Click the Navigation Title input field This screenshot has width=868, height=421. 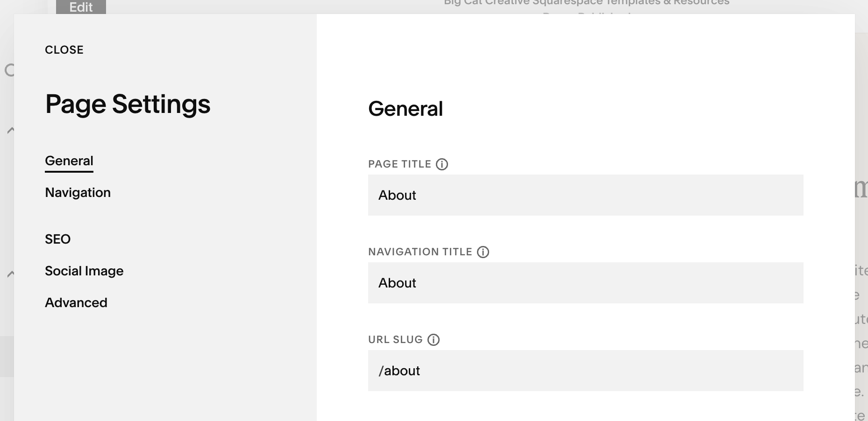585,283
